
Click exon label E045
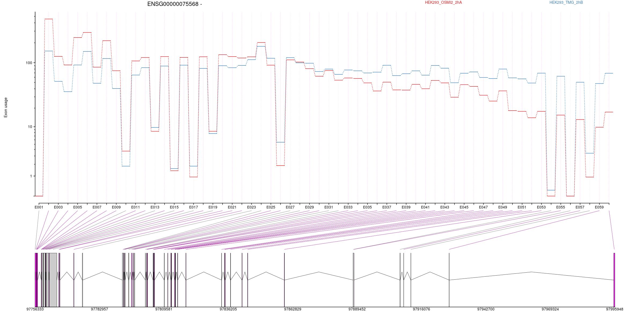[464, 207]
